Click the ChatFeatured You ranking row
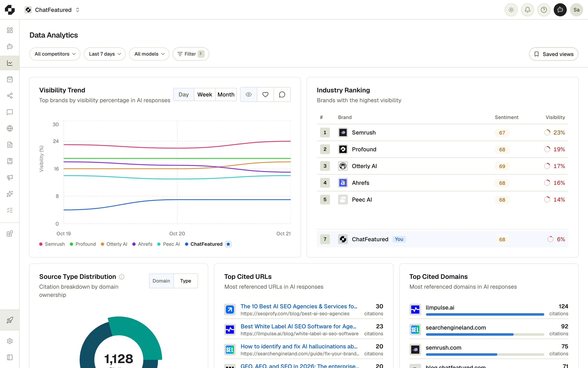 point(443,239)
